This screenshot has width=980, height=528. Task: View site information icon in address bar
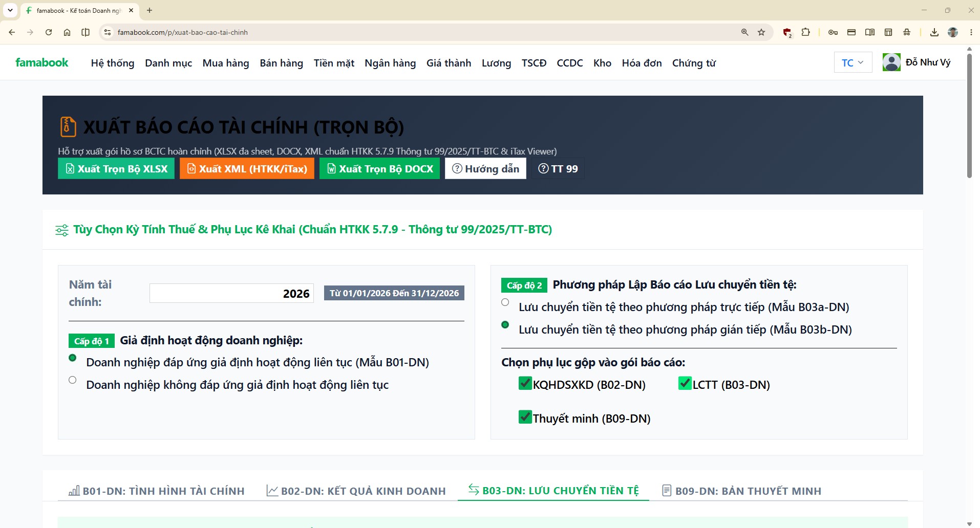coord(107,32)
